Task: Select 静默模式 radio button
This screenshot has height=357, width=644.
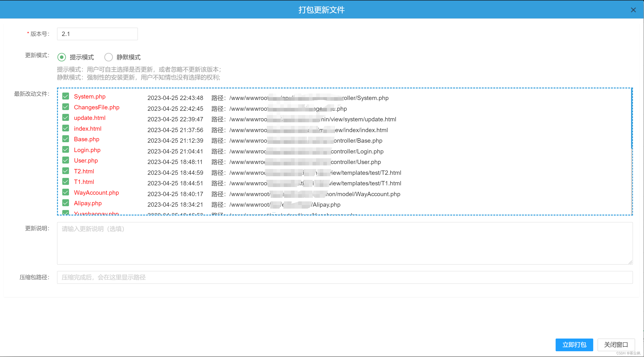Action: 108,57
